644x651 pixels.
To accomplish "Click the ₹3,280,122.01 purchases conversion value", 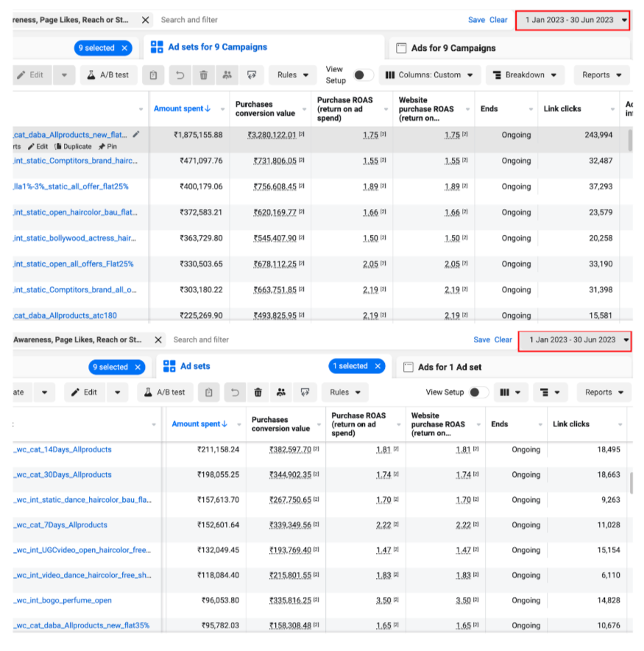I will (x=272, y=135).
